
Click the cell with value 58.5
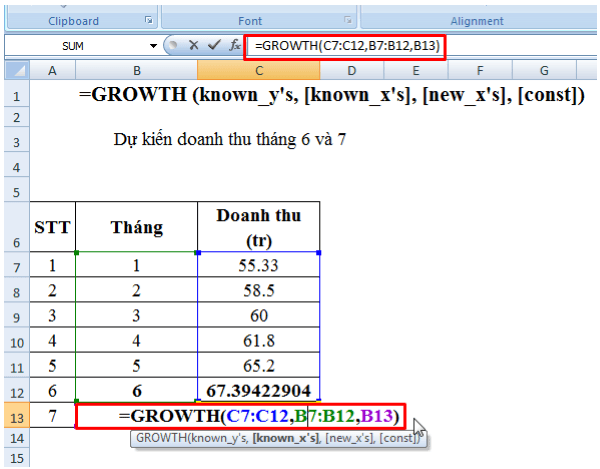[x=259, y=290]
